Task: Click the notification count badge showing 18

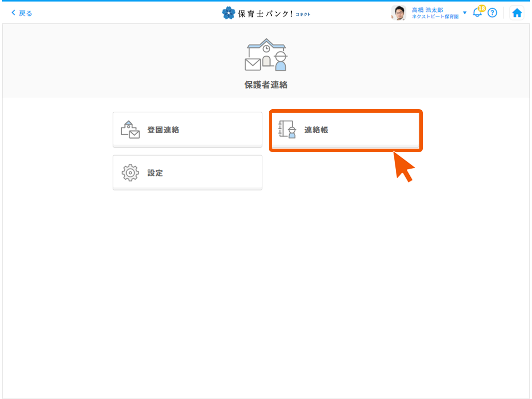Action: (x=481, y=7)
